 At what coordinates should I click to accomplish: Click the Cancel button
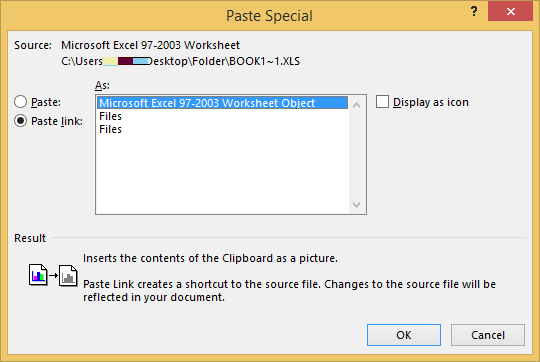tap(488, 335)
